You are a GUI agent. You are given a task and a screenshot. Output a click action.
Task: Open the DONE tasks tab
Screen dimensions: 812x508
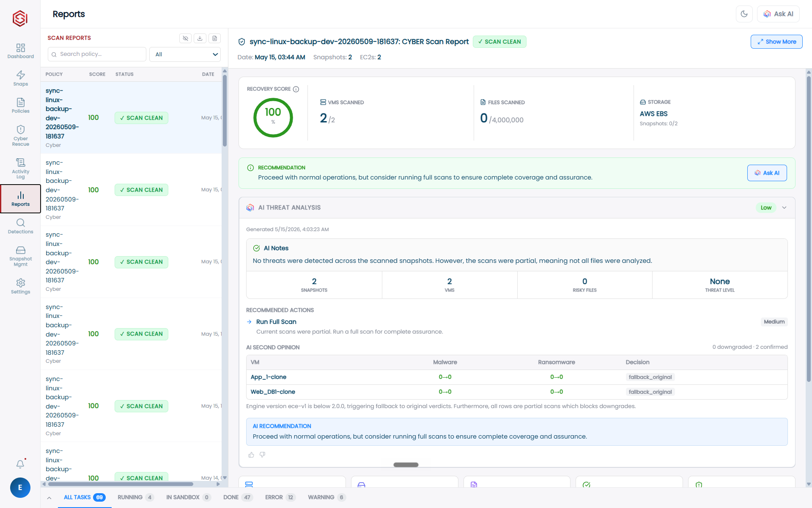click(x=238, y=497)
